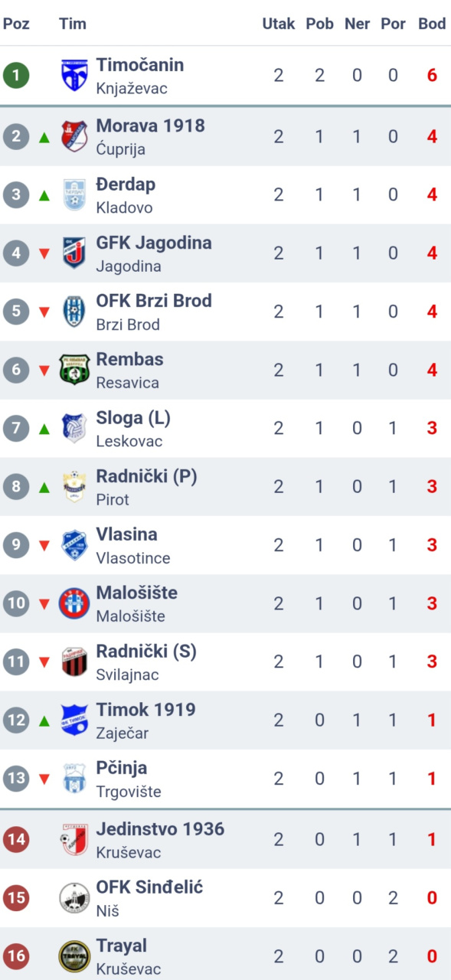This screenshot has height=980, width=451.
Task: Select Pčinja's points value 1
Action: point(432,779)
